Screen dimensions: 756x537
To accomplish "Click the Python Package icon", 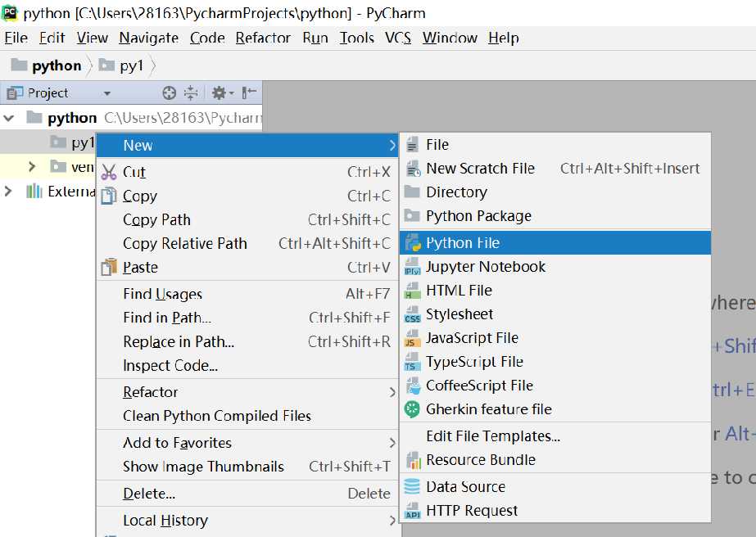I will point(412,215).
